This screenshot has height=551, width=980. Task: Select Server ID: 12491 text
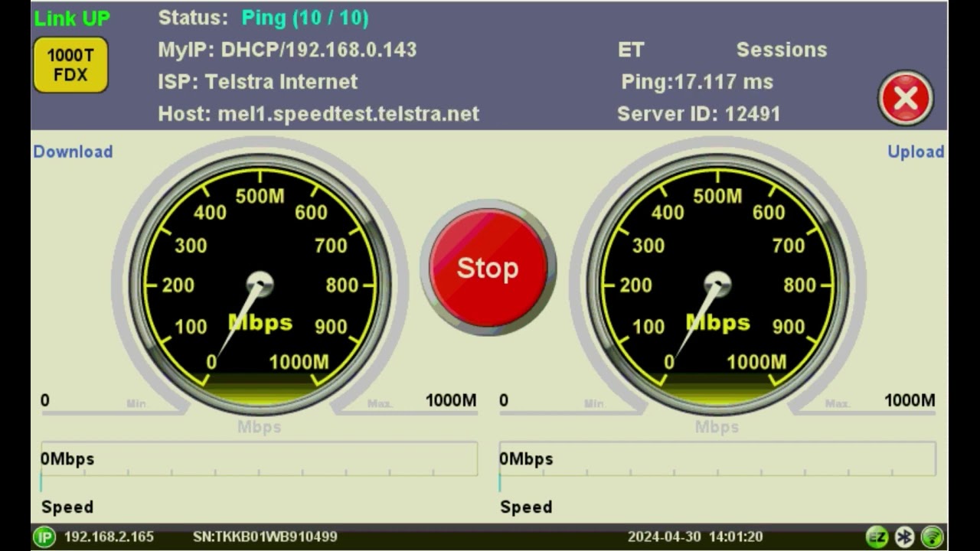pyautogui.click(x=698, y=114)
